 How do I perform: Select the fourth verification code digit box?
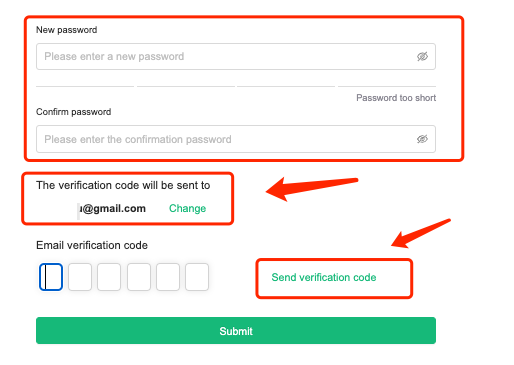(139, 277)
